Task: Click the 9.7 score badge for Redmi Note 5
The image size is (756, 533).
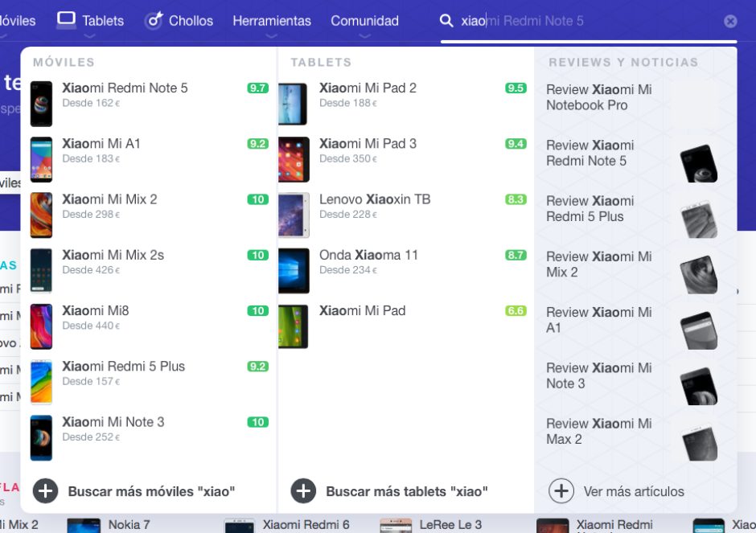Action: (257, 88)
